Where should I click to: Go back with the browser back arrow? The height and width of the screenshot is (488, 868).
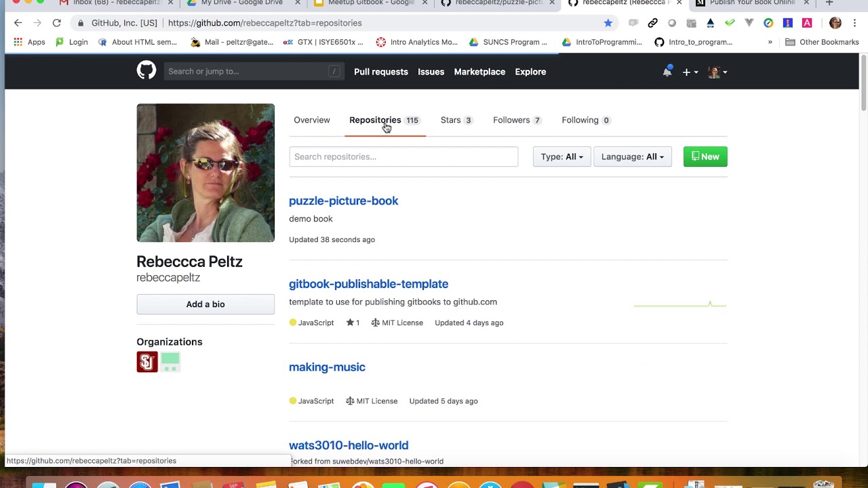click(x=18, y=23)
